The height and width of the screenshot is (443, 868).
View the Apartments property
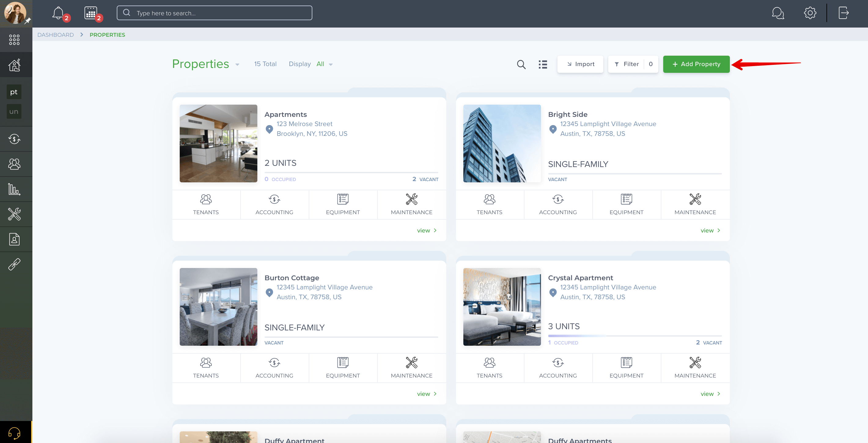point(427,230)
